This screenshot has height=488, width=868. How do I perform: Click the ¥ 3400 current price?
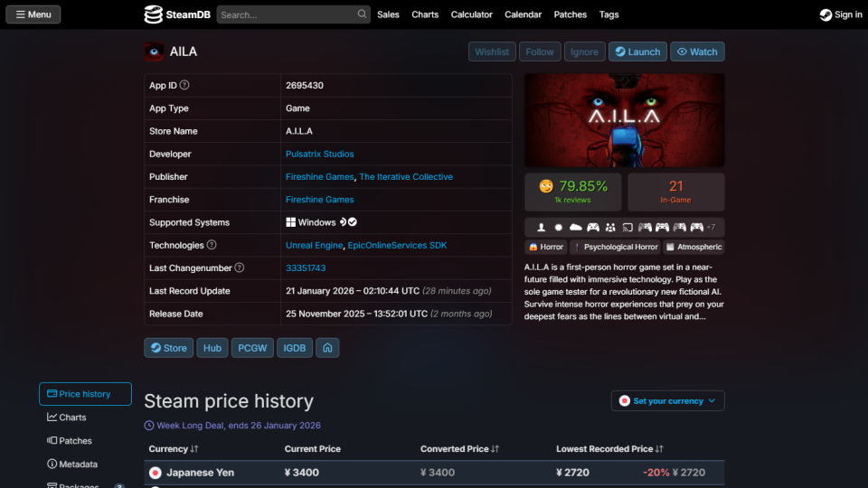(302, 473)
